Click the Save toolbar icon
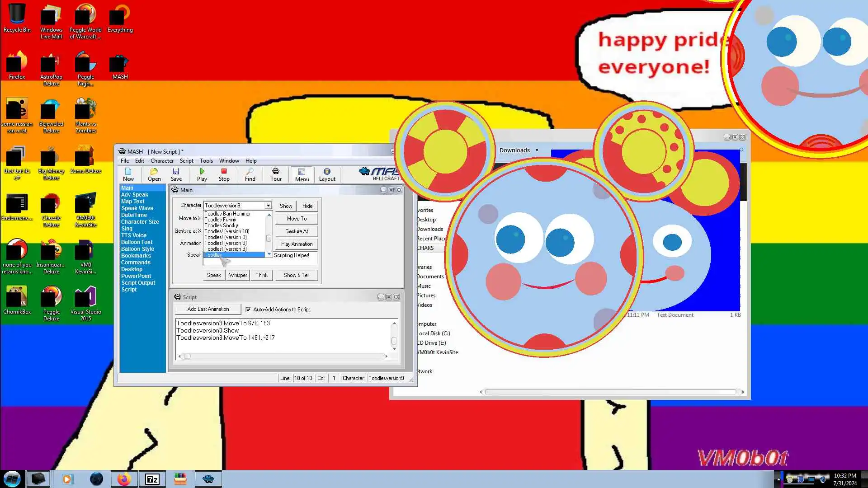 (176, 174)
